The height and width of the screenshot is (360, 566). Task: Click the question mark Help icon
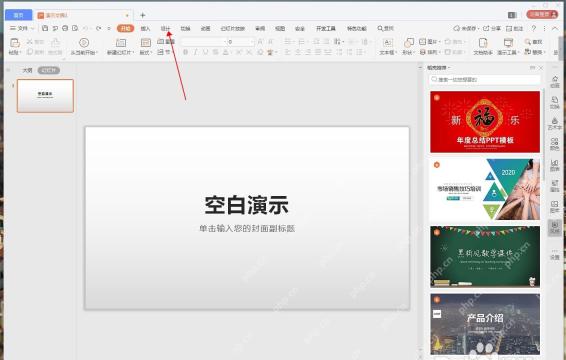pyautogui.click(x=534, y=28)
